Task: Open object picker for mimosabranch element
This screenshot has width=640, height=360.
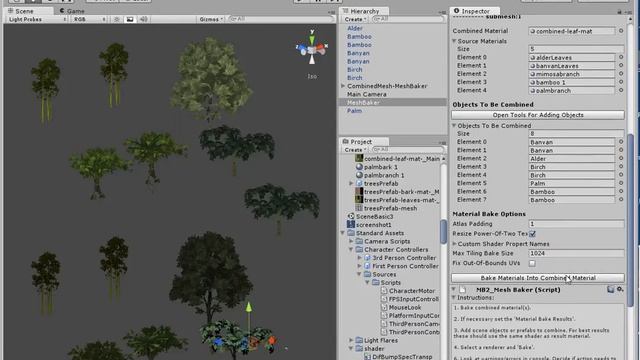Action: pos(621,74)
